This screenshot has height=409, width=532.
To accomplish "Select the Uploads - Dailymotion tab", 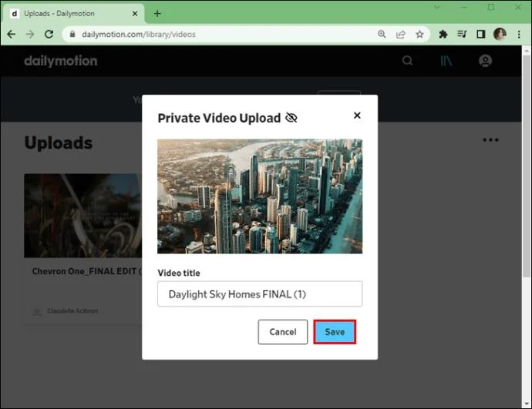I will [73, 14].
